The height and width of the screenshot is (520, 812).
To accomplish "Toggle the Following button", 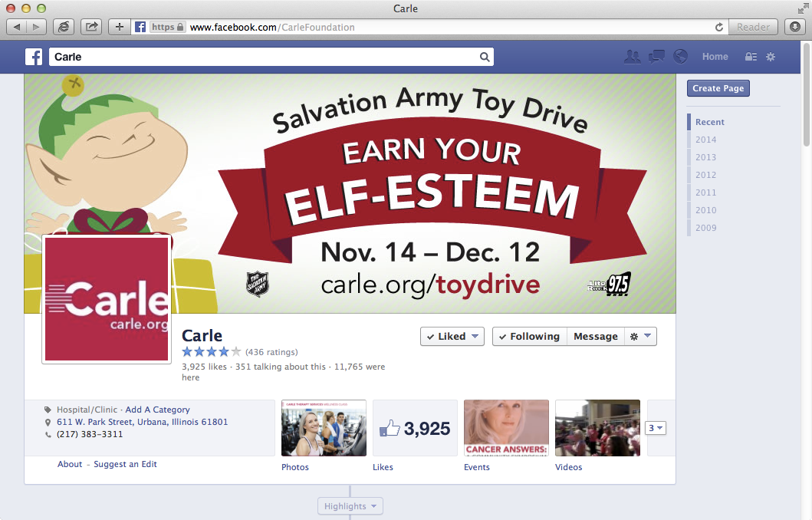I will click(x=530, y=336).
